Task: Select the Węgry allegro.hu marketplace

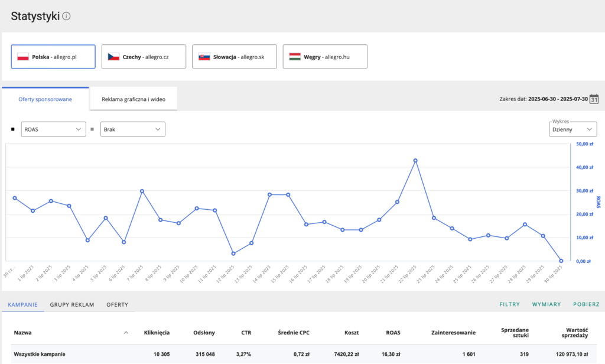Action: tap(325, 57)
